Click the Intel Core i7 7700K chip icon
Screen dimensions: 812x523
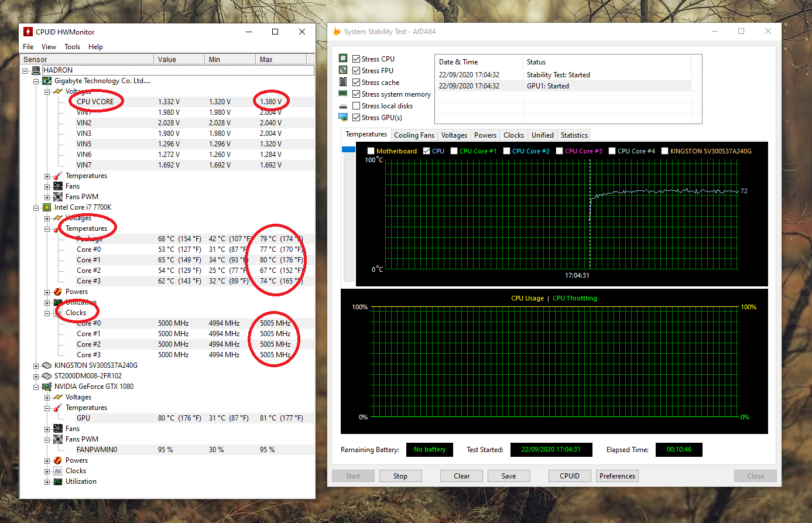(47, 207)
